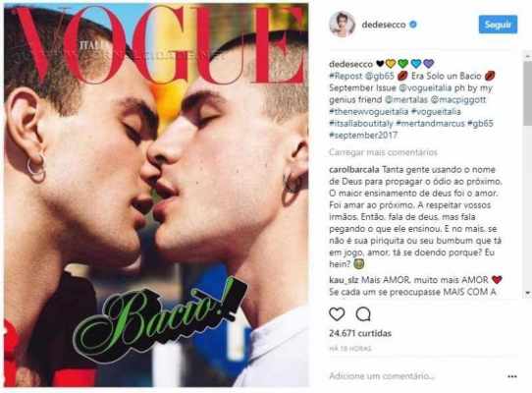This screenshot has width=532, height=393.
Task: Open the three-dot more options menu
Action: 512,376
